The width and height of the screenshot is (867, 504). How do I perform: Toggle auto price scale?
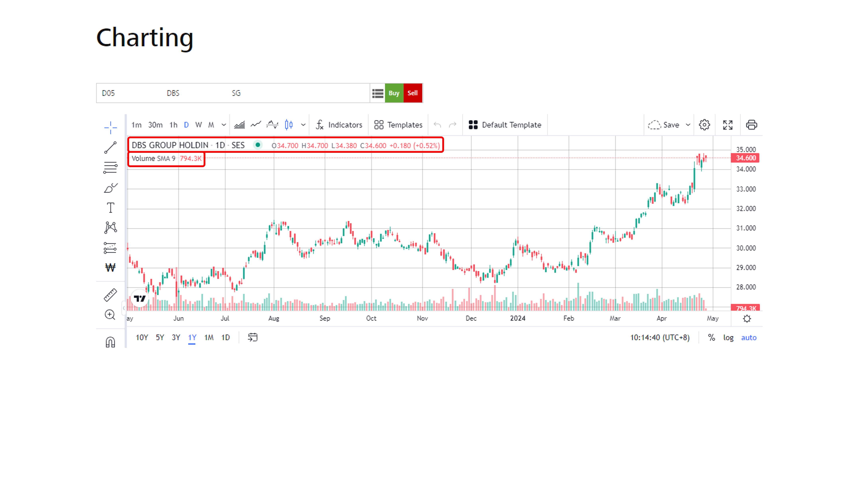point(749,337)
